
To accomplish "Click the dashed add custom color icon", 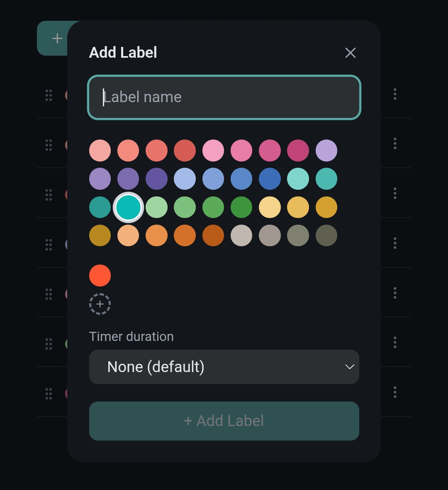I will (100, 304).
